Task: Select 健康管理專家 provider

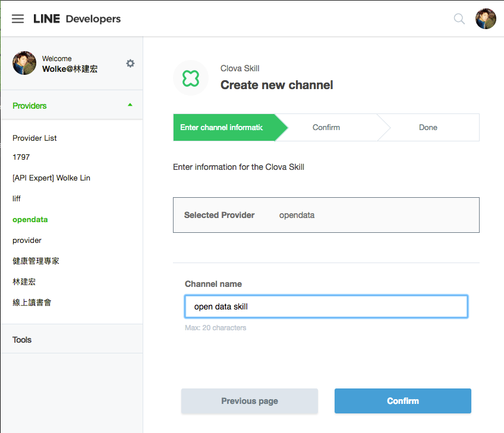Action: (x=36, y=261)
